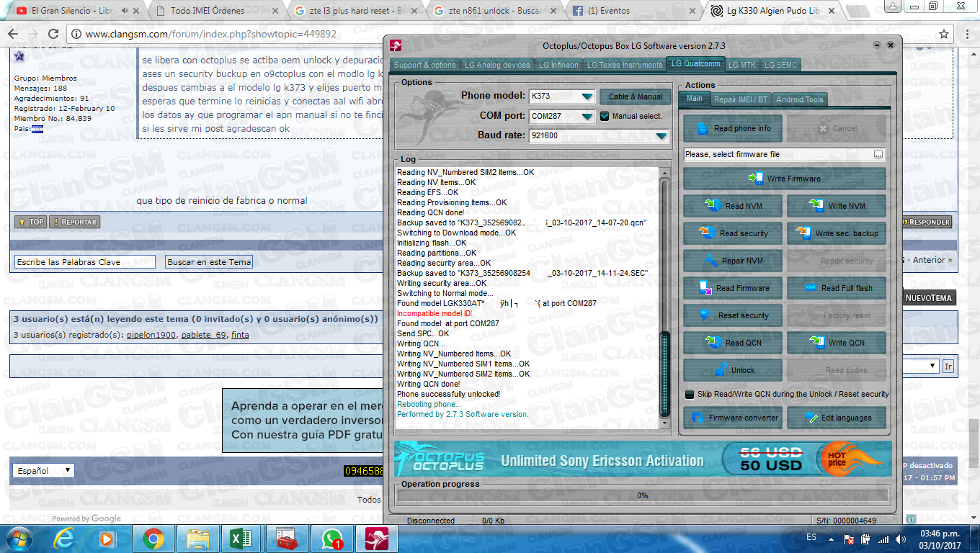Click the Read QCN button icon
Viewport: 980px width, 553px height.
click(713, 342)
